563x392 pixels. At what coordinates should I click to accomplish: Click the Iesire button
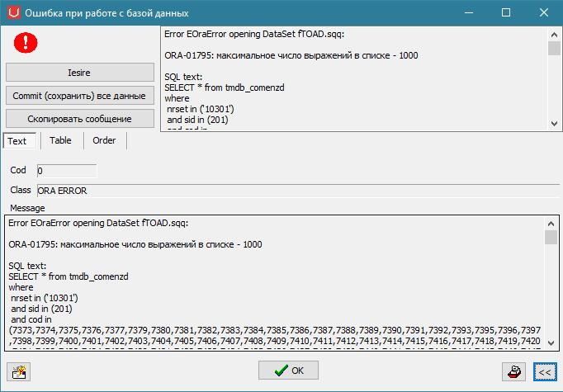(x=80, y=73)
